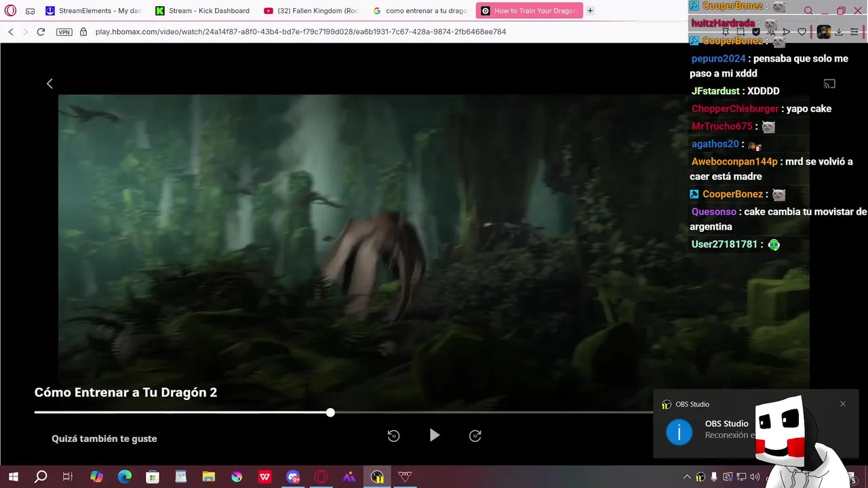Rewind the video ten seconds
The height and width of the screenshot is (488, 868).
(393, 436)
